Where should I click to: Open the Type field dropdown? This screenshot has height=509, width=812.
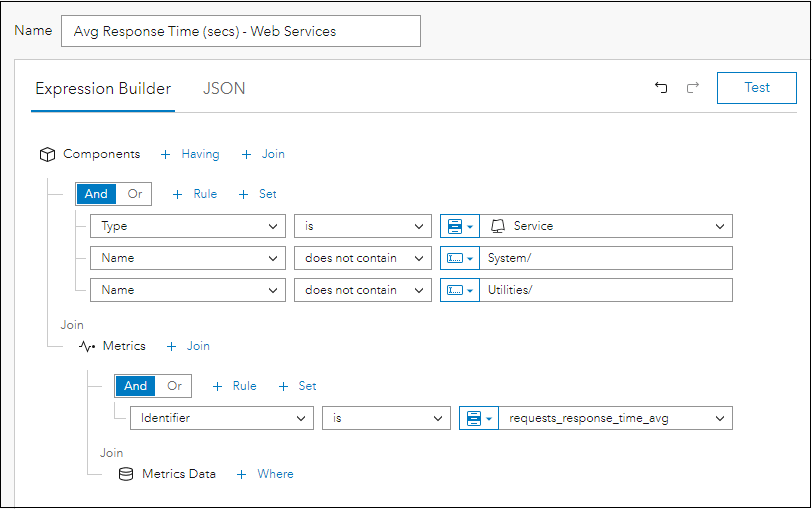click(x=188, y=226)
